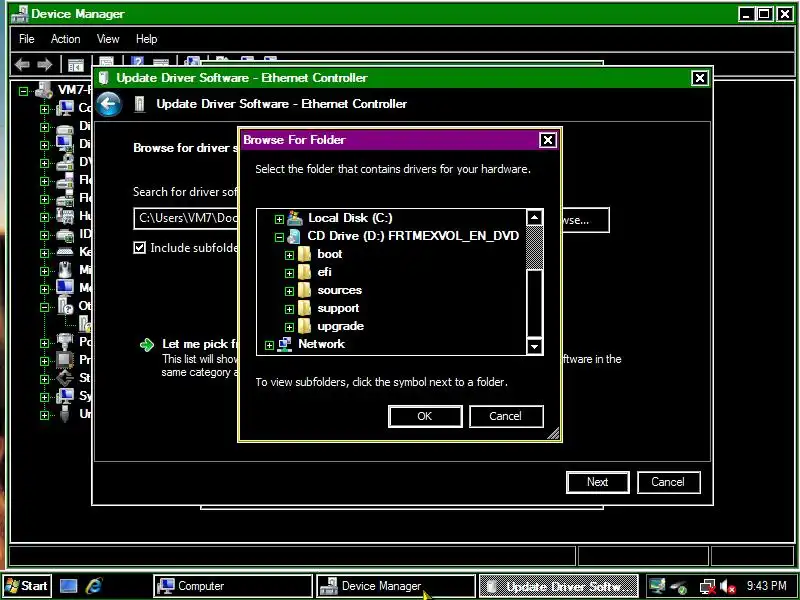The width and height of the screenshot is (800, 600).
Task: Toggle the show/hide console tree toolbar icon
Action: [76, 65]
